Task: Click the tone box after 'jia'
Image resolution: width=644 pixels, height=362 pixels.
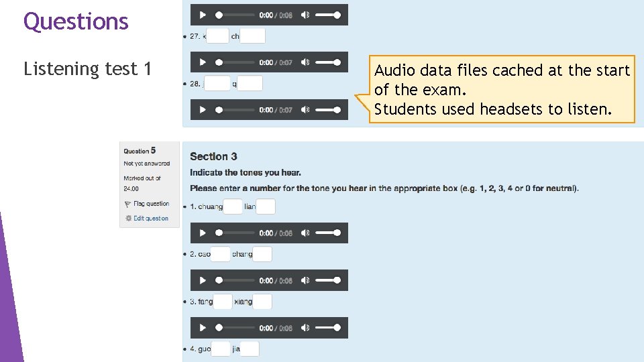Action: click(250, 349)
